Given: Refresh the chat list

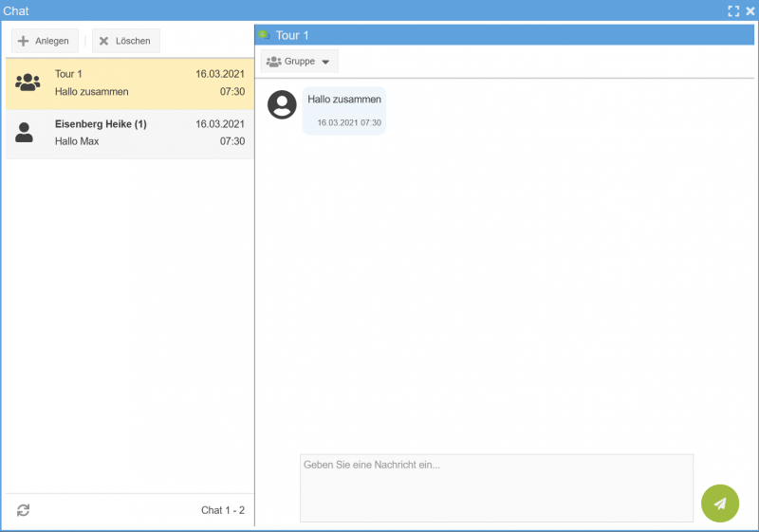Looking at the screenshot, I should 23,510.
